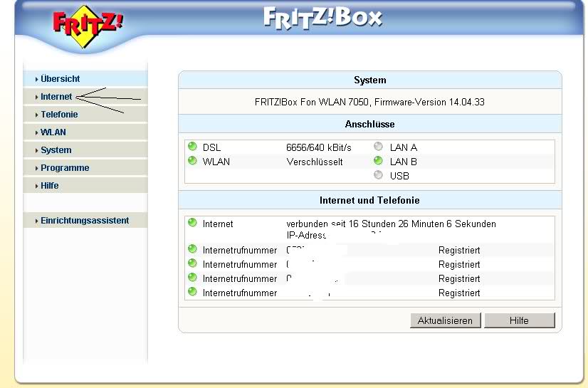
Task: Click the connection duration text 'verbunden seit 16 Stunden'
Action: 341,224
